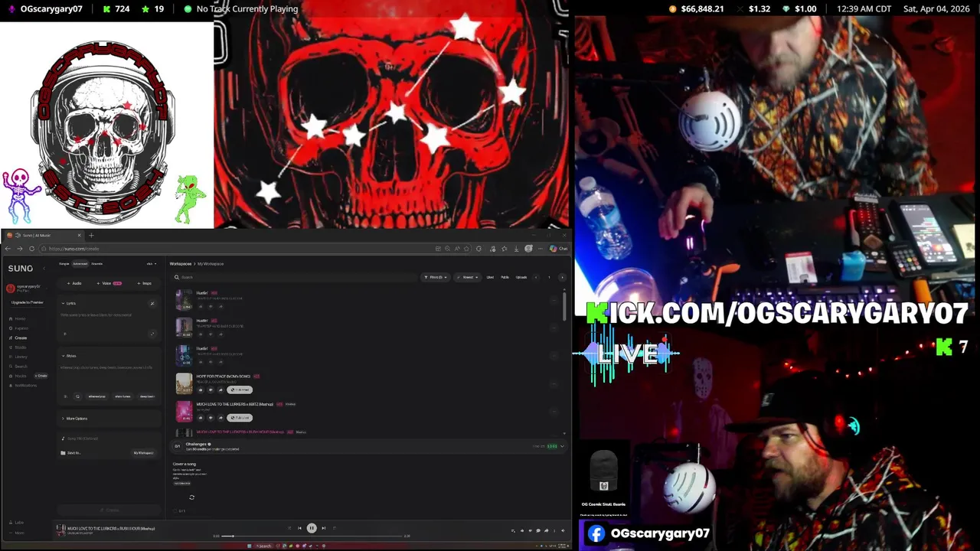
Task: Toggle the Uploads filter
Action: pyautogui.click(x=521, y=277)
